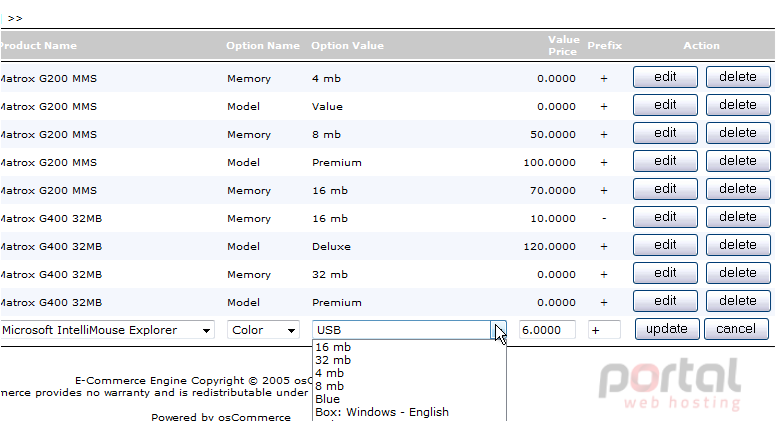Delete the G400 32MB Deluxe model row
The width and height of the screenshot is (776, 422).
[x=738, y=245]
